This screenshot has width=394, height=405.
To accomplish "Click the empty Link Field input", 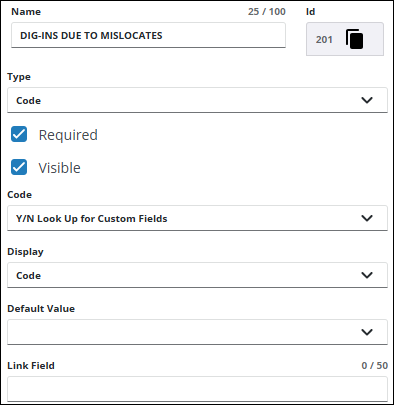I will click(197, 389).
